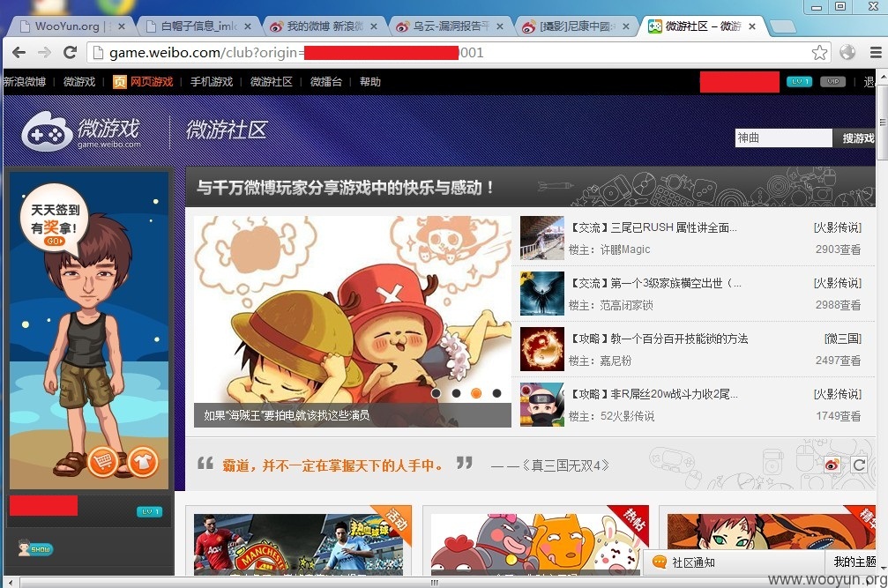Click the T-shirt wardrobe icon under avatar

(142, 462)
